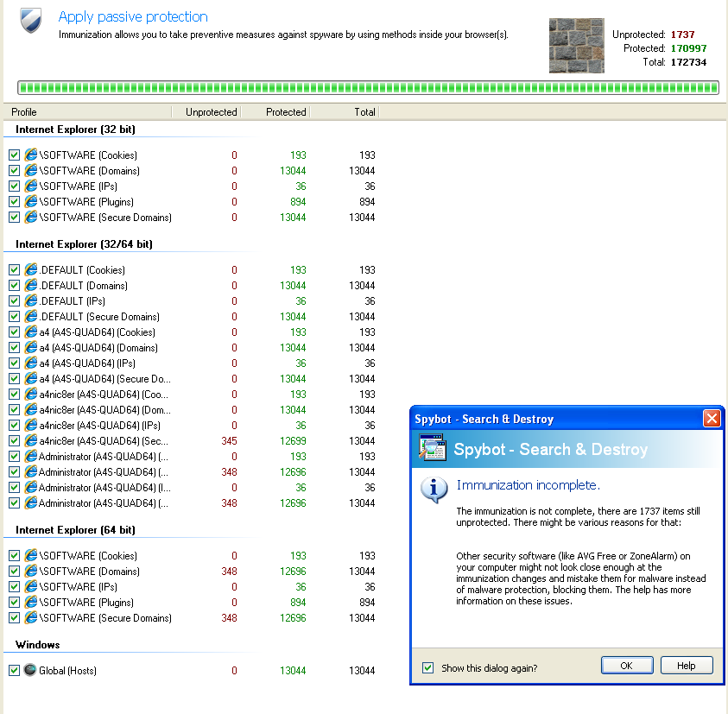Uncheck .DEFAULT (Cookies) profile checkbox
The image size is (728, 714).
coord(15,270)
